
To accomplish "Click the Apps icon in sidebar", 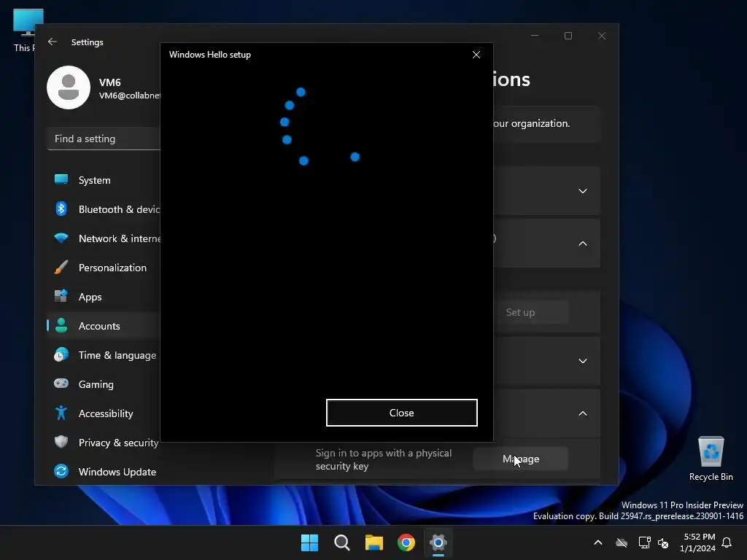I will pyautogui.click(x=61, y=296).
